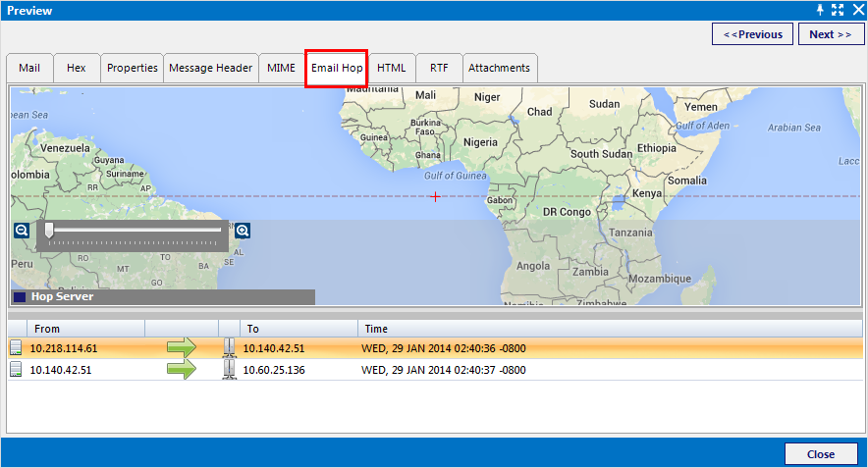Open the Mail tab
The height and width of the screenshot is (468, 868).
29,68
